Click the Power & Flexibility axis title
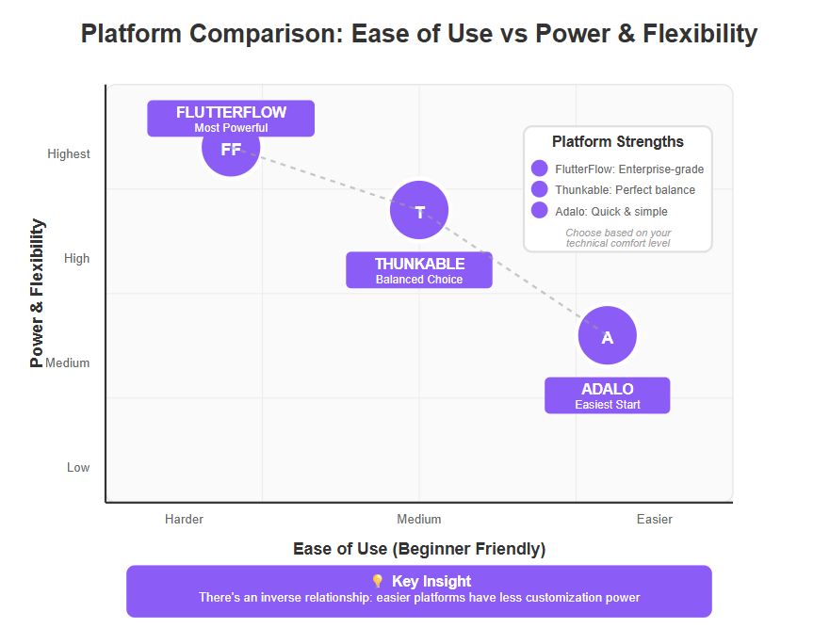This screenshot has height=644, width=830. (x=37, y=293)
